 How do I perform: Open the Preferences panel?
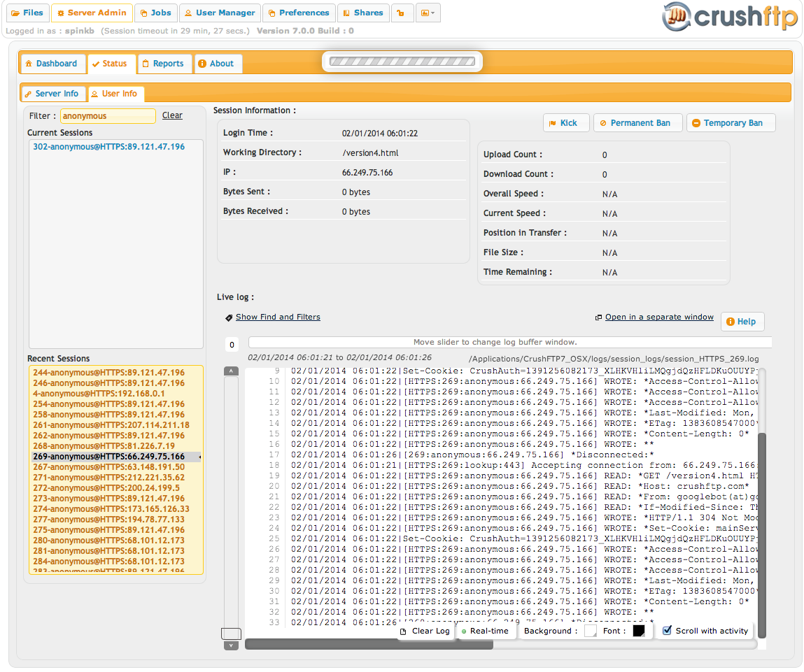[299, 13]
